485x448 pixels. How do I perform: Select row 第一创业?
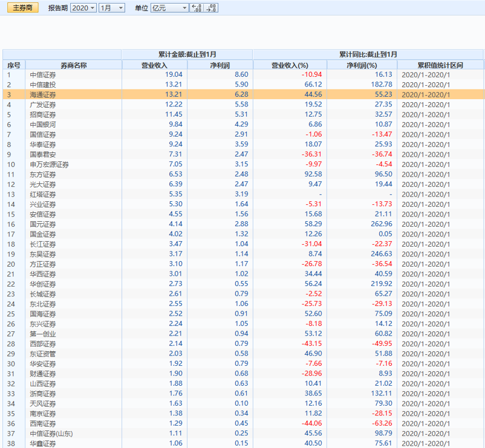(x=243, y=334)
